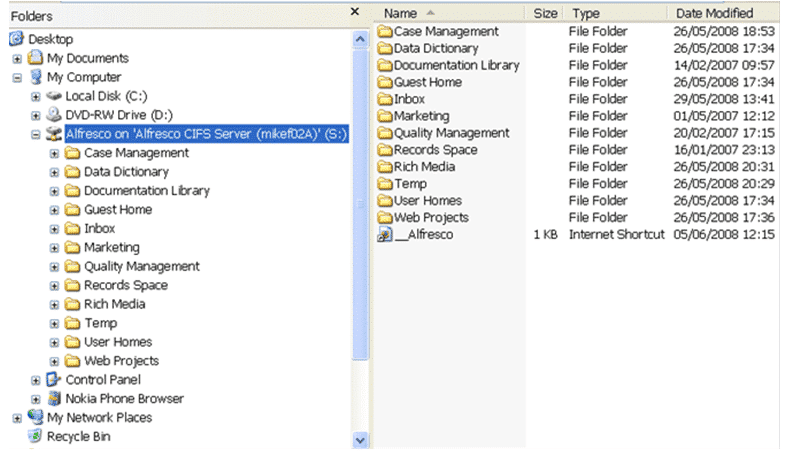Expand the Rich Media tree node
The height and width of the screenshot is (458, 786).
(54, 305)
